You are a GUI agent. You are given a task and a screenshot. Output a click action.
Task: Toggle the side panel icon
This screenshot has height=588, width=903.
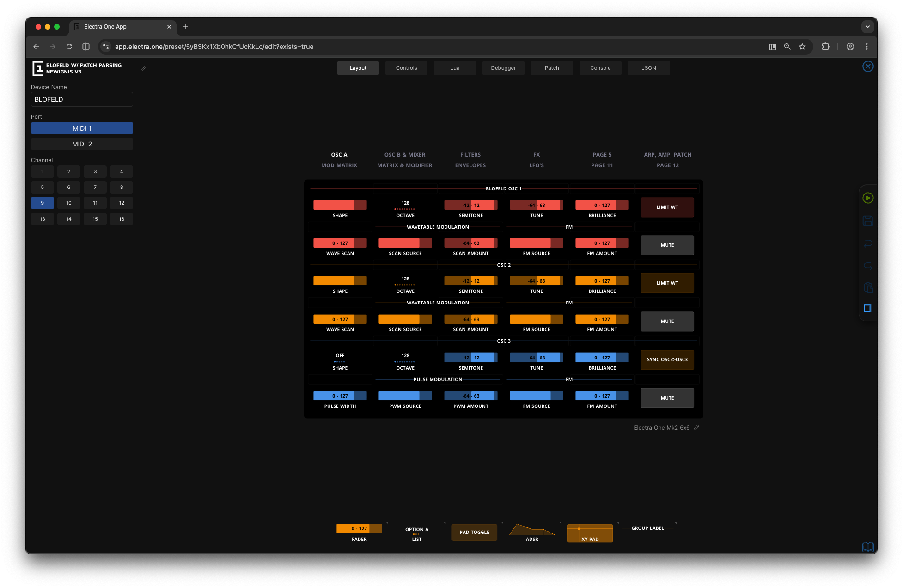(868, 309)
